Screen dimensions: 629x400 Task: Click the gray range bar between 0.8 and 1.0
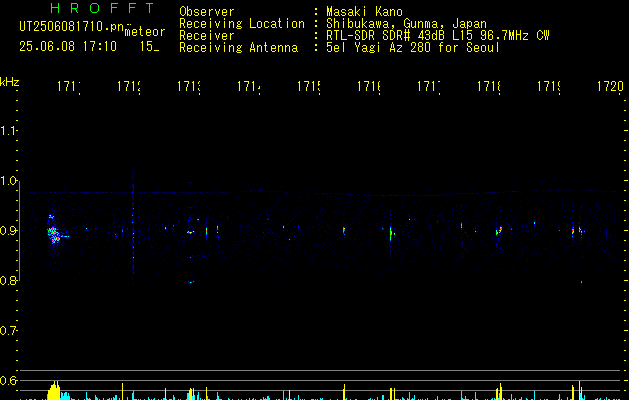tap(20, 231)
